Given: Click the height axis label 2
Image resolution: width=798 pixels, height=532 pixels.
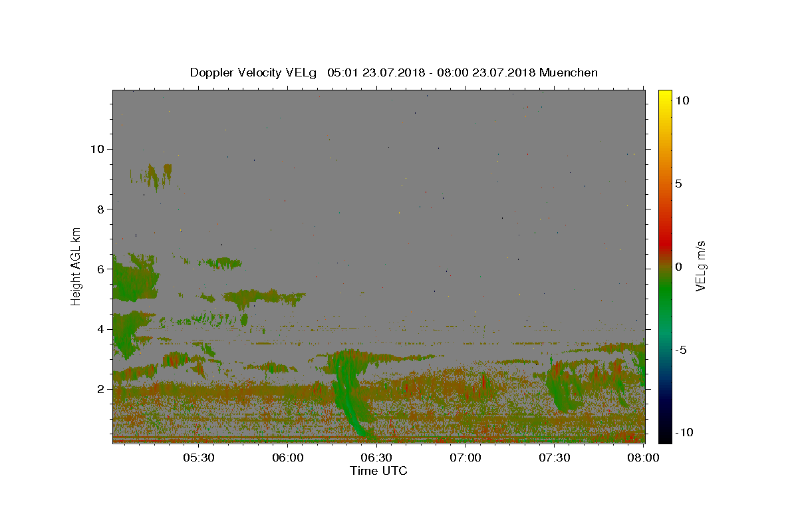Looking at the screenshot, I should point(102,389).
